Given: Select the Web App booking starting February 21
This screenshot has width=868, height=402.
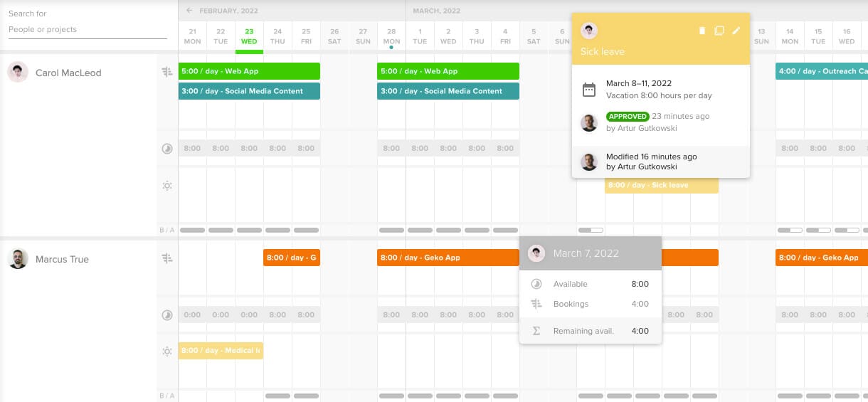Looking at the screenshot, I should (249, 71).
